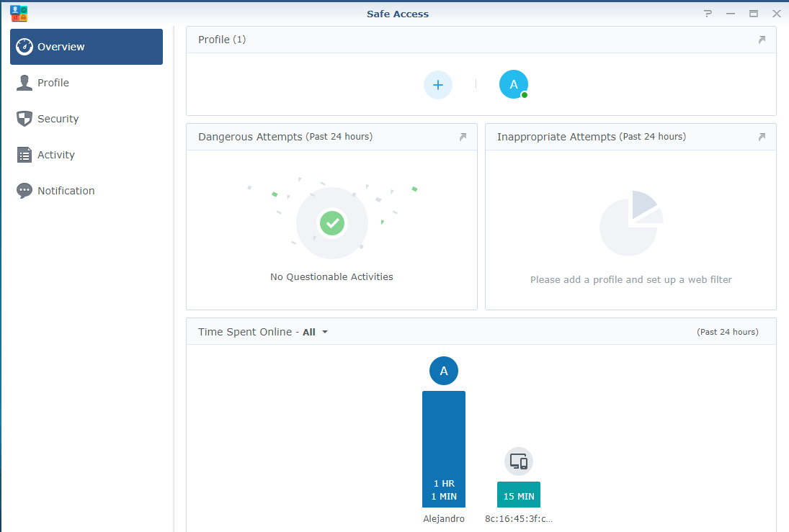Expand the Inappropriate Attempts panel arrow
The height and width of the screenshot is (532, 789).
[762, 137]
